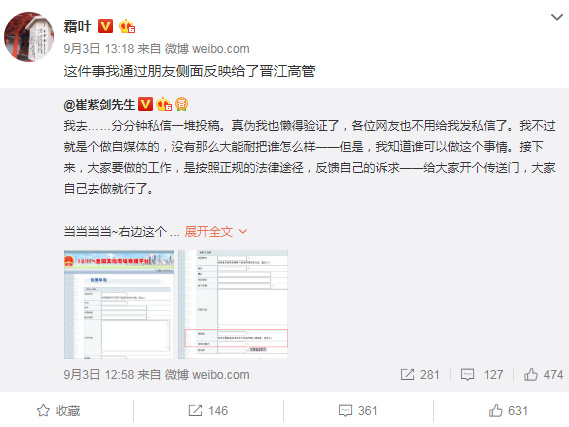Open 霜叶's profile avatar
569x427 pixels.
click(29, 37)
